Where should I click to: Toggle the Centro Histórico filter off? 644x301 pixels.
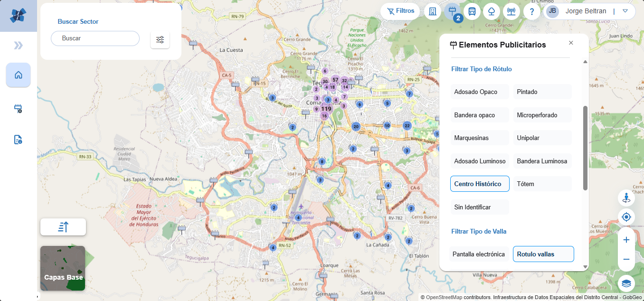click(x=480, y=184)
